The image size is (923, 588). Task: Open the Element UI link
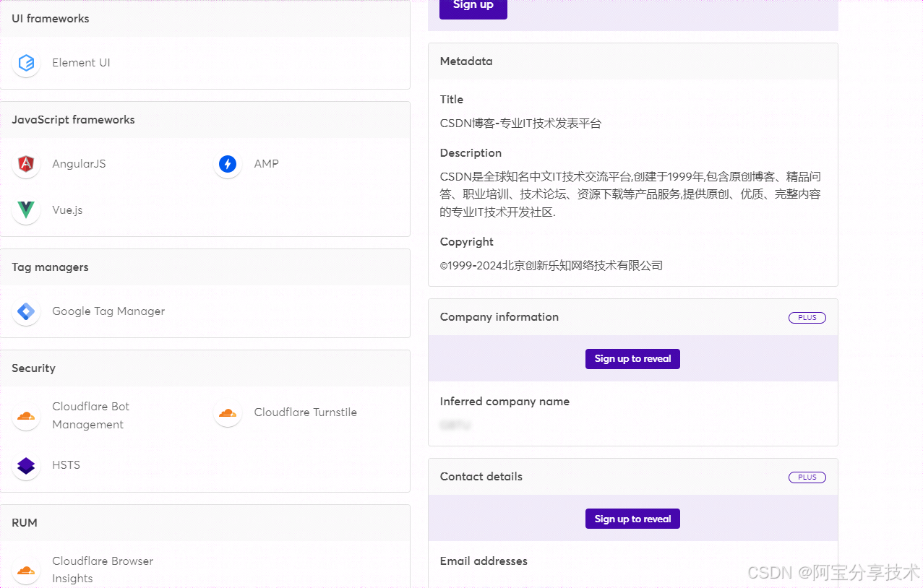81,63
